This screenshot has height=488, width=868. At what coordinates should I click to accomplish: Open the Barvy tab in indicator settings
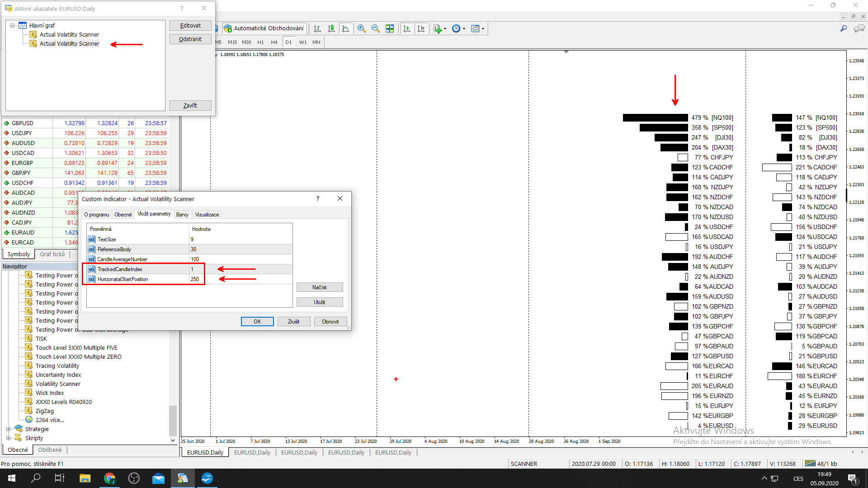[183, 214]
